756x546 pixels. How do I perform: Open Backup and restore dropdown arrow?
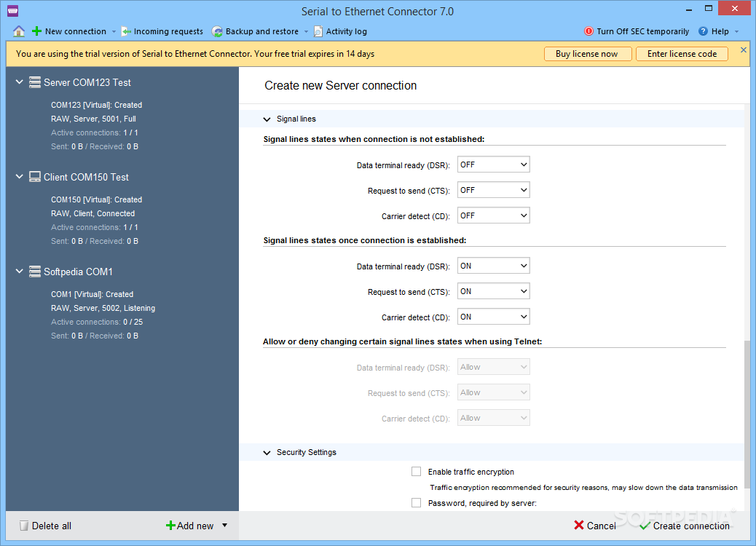tap(306, 32)
